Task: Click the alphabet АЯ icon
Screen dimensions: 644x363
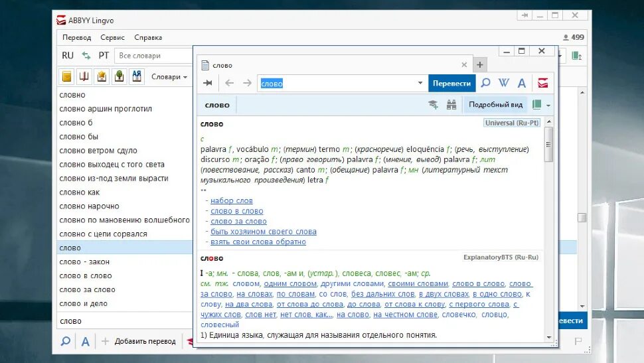Action: (x=137, y=76)
